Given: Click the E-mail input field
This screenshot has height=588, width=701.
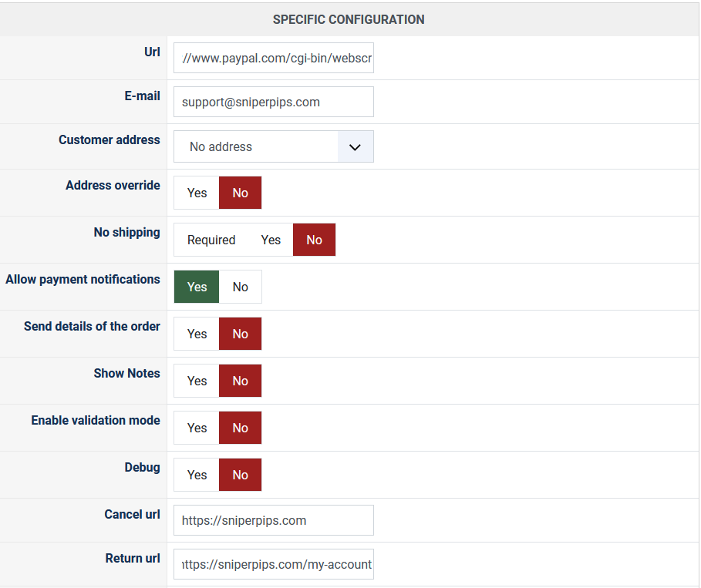Looking at the screenshot, I should (x=274, y=102).
